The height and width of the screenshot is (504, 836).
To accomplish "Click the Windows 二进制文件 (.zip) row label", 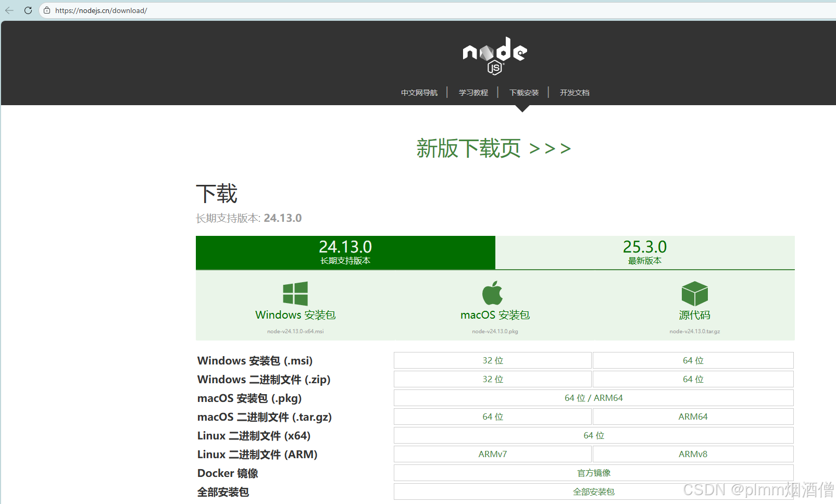I will tap(264, 380).
